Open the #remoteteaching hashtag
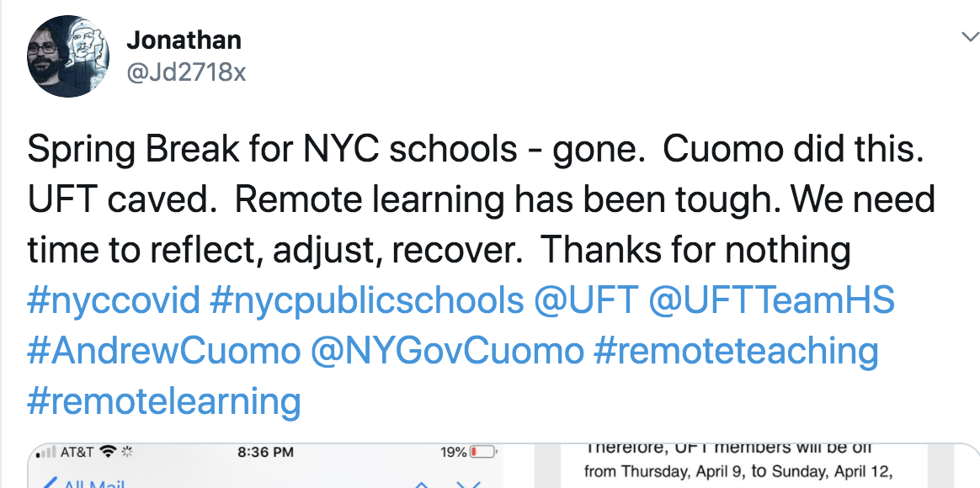 [735, 351]
